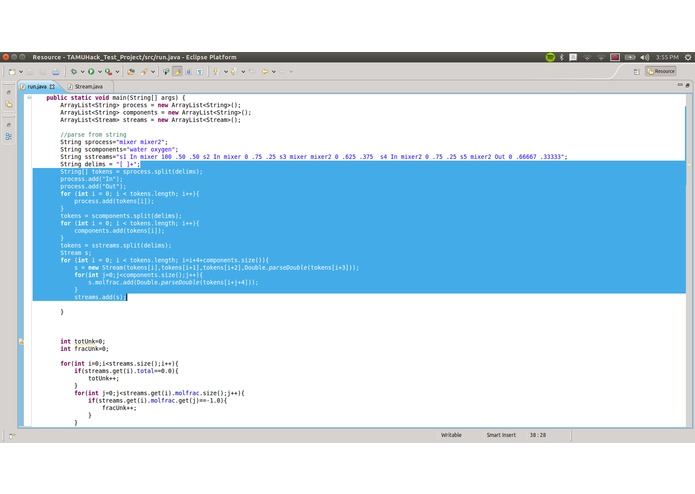Image resolution: width=695 pixels, height=494 pixels.
Task: Collapse the main method fold marker
Action: click(x=29, y=98)
